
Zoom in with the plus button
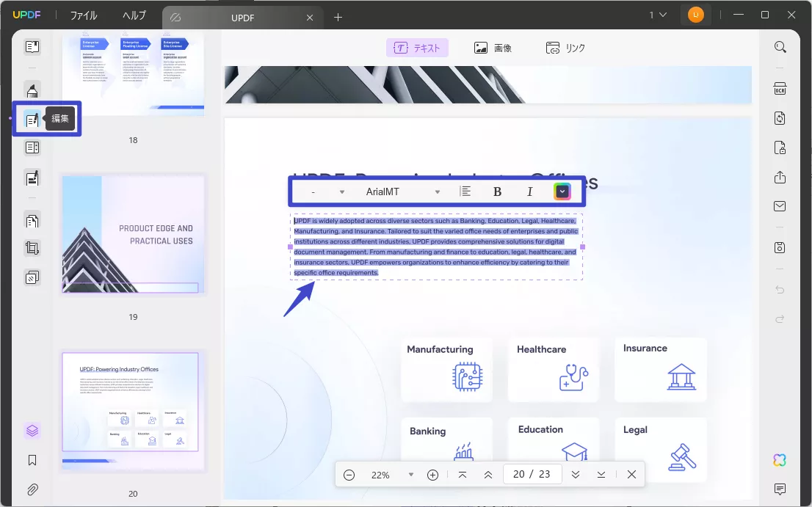coord(433,475)
